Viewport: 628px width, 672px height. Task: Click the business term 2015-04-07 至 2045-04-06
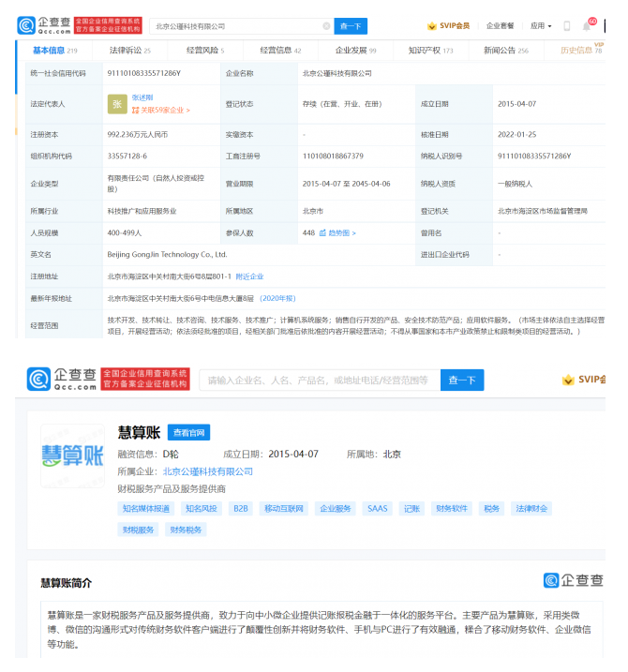(x=347, y=184)
